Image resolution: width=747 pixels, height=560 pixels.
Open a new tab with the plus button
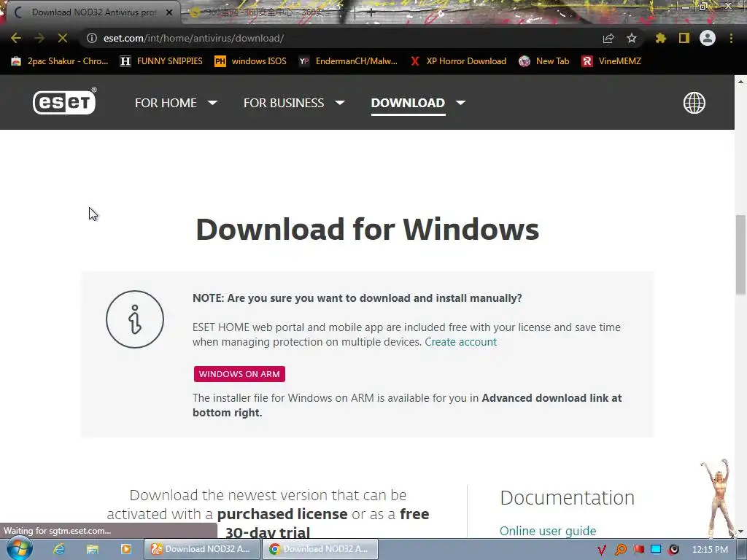coord(371,13)
